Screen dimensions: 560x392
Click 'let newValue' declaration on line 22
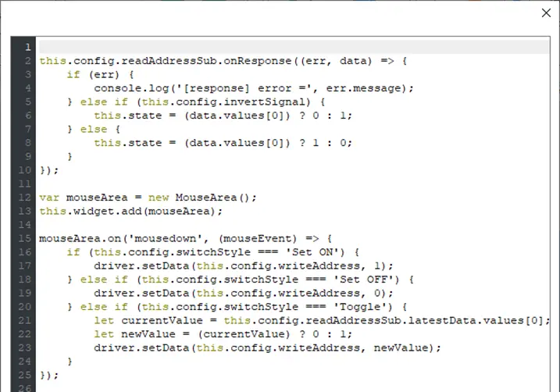[223, 334]
